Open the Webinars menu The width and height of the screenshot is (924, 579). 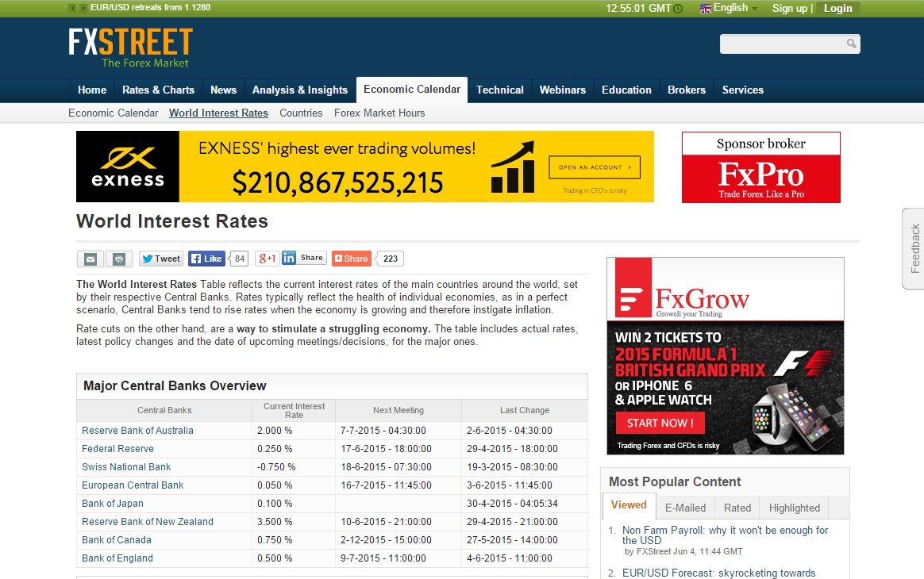click(563, 90)
